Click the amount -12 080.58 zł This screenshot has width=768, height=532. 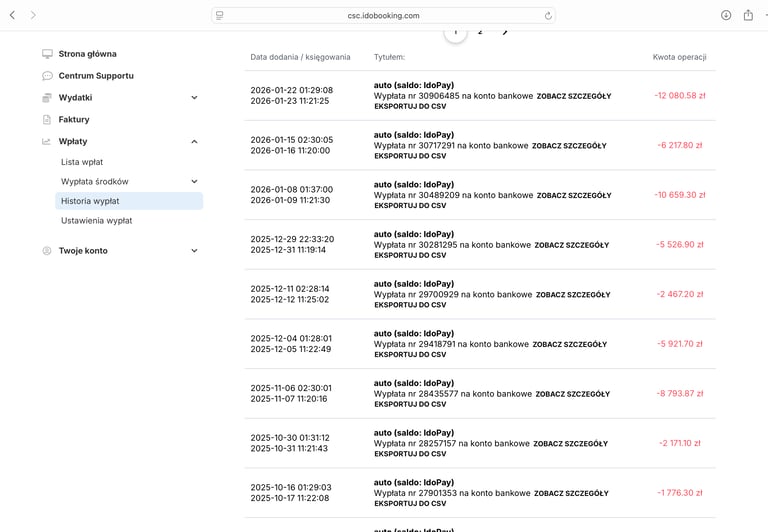click(680, 96)
